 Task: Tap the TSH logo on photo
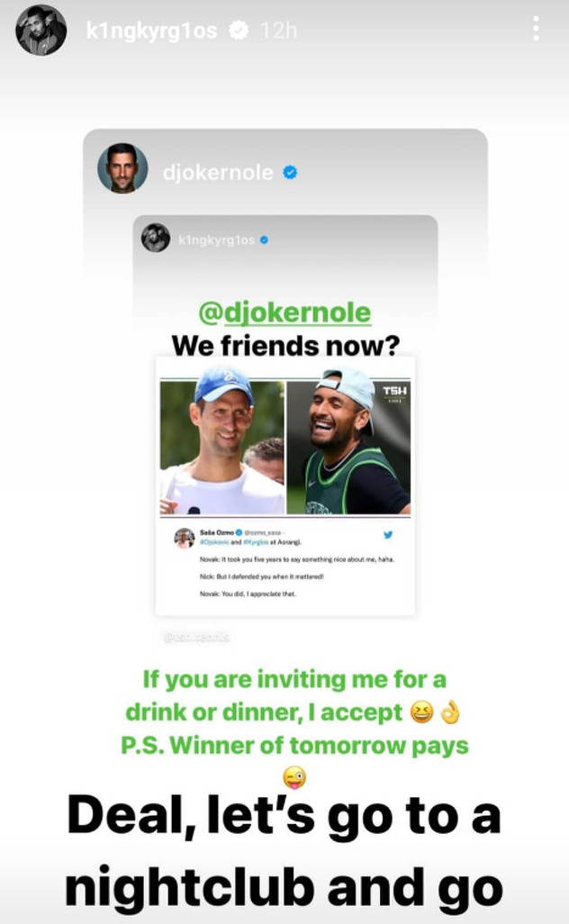[394, 393]
